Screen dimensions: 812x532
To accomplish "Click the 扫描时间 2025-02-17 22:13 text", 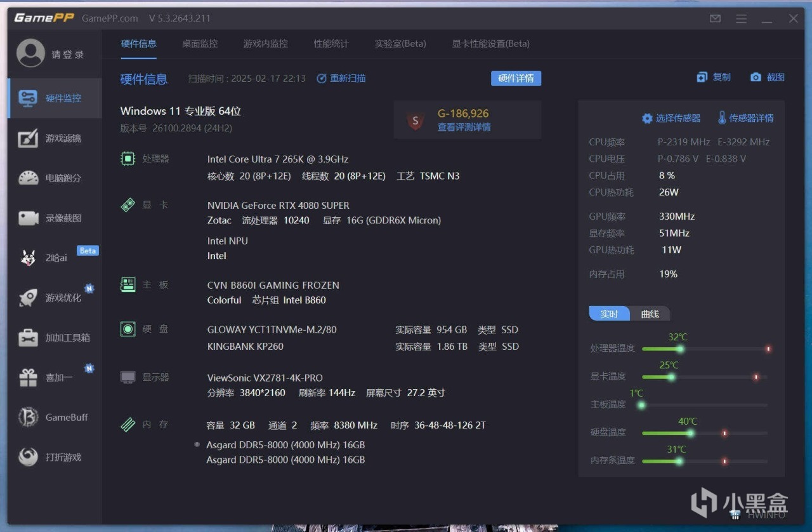I will [x=247, y=79].
